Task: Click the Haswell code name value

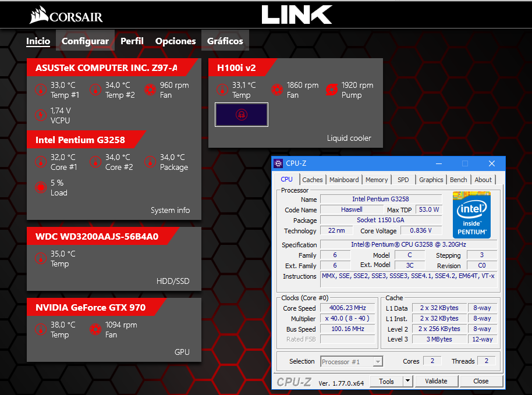Action: pyautogui.click(x=352, y=209)
